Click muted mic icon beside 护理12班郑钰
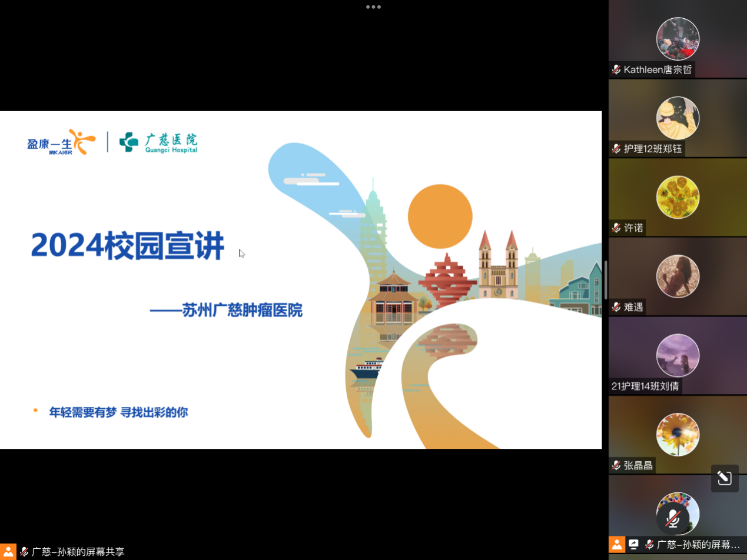 coord(616,149)
